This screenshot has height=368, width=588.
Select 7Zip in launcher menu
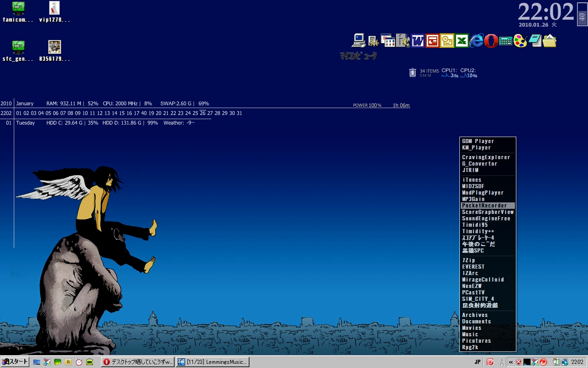coord(488,260)
